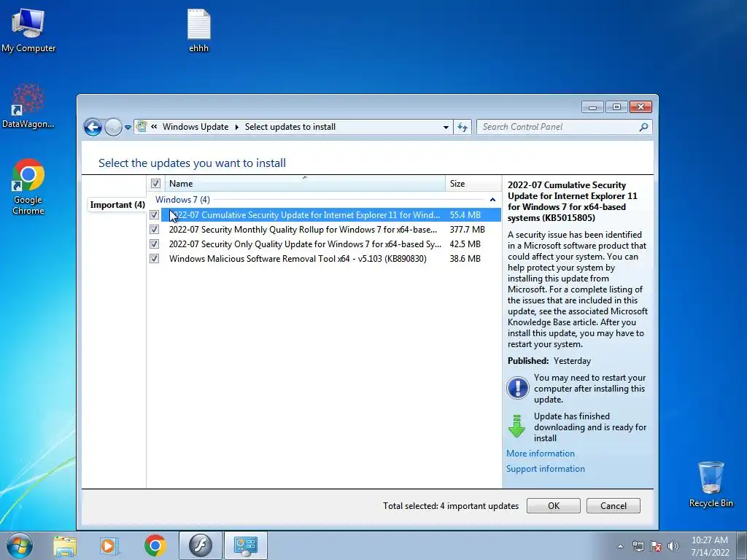Switch to Flash Player taskbar item

point(200,545)
